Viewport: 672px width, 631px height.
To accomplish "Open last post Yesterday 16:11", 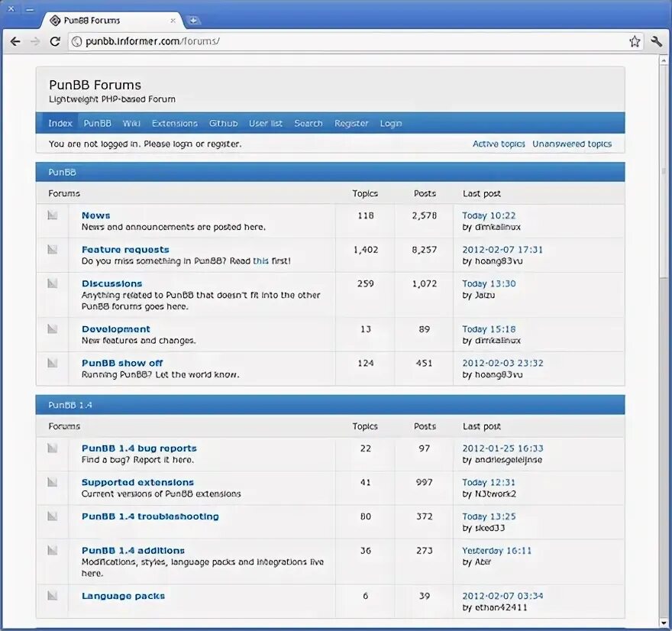I will pos(496,551).
